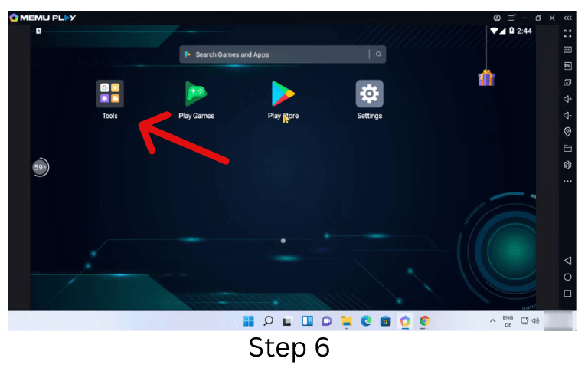Screen dimensions: 588x368
Task: Open shared folder in sidebar
Action: pyautogui.click(x=568, y=148)
